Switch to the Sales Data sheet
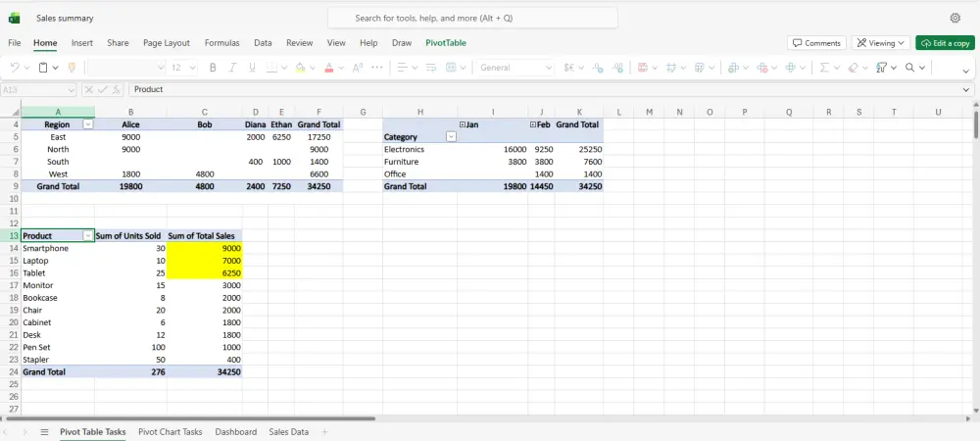The width and height of the screenshot is (980, 441). (289, 431)
